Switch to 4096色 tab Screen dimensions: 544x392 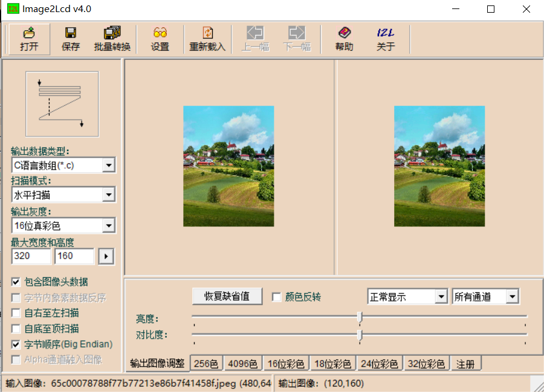[242, 364]
